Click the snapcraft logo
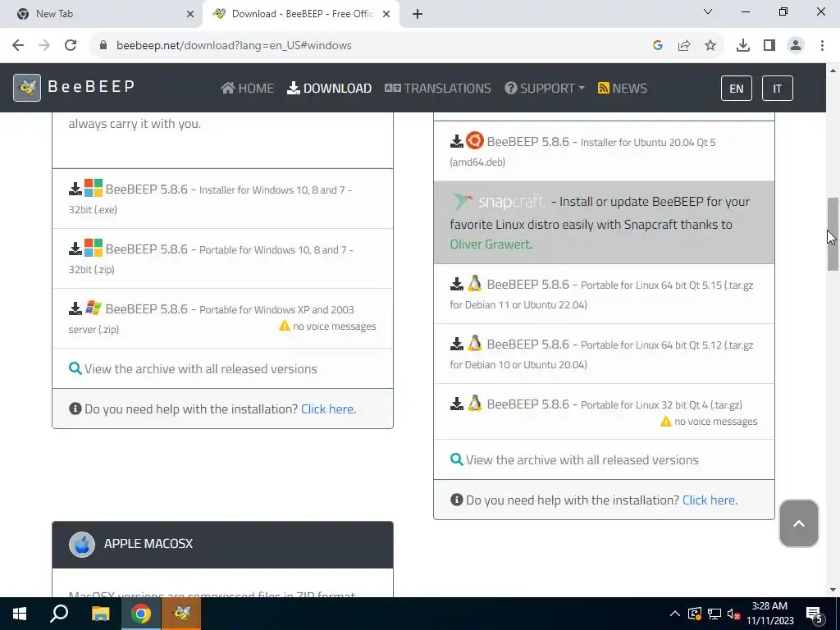840x630 pixels. (498, 202)
